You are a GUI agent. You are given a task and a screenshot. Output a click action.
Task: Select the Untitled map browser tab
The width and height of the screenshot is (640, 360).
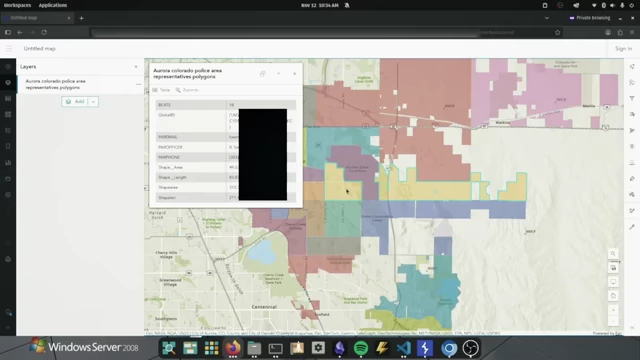coord(37,18)
